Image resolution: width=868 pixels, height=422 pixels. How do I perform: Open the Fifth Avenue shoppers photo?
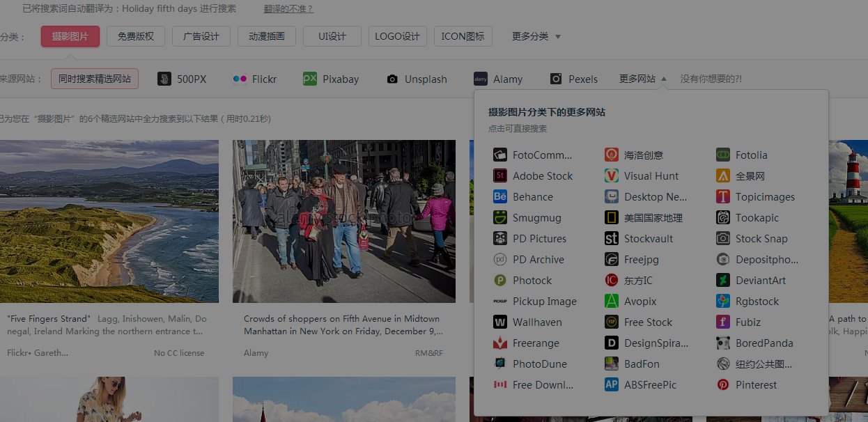point(344,221)
